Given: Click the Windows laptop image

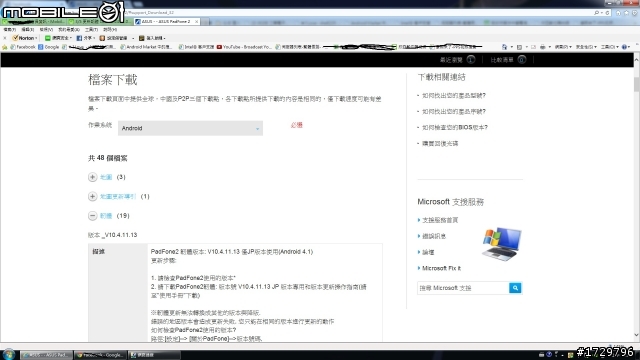Looking at the screenshot, I should pos(502,244).
